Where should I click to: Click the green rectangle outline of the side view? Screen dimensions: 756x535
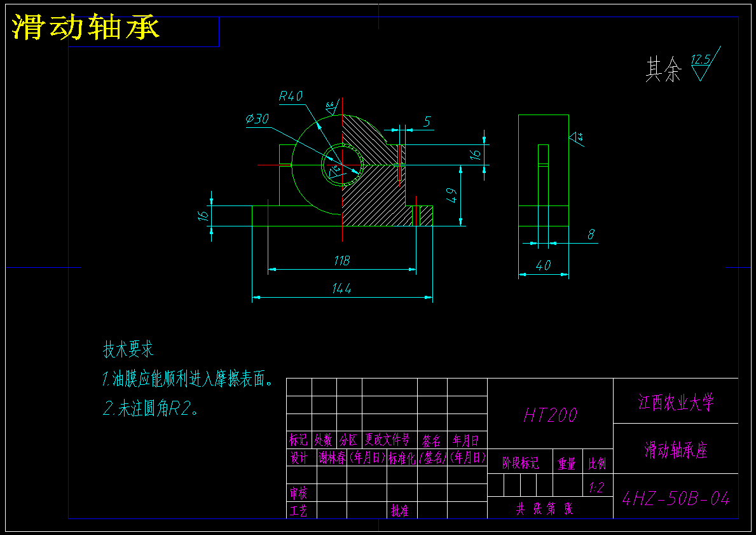coord(544,170)
